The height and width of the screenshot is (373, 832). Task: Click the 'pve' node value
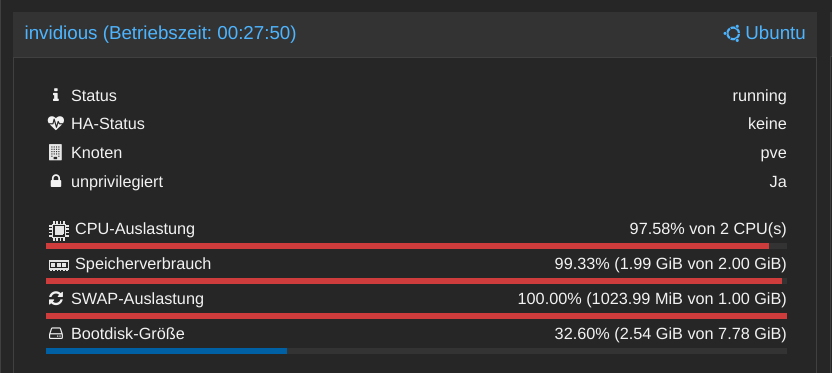(x=774, y=153)
